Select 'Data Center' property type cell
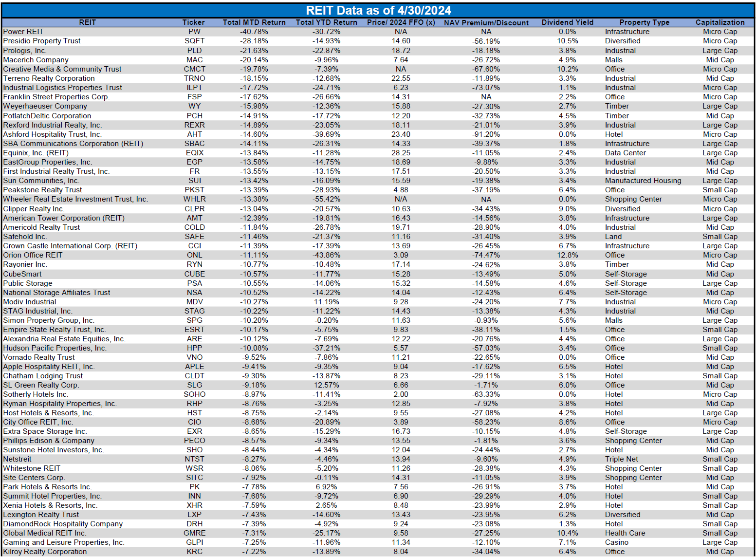Image resolution: width=756 pixels, height=557 pixels. tap(626, 153)
